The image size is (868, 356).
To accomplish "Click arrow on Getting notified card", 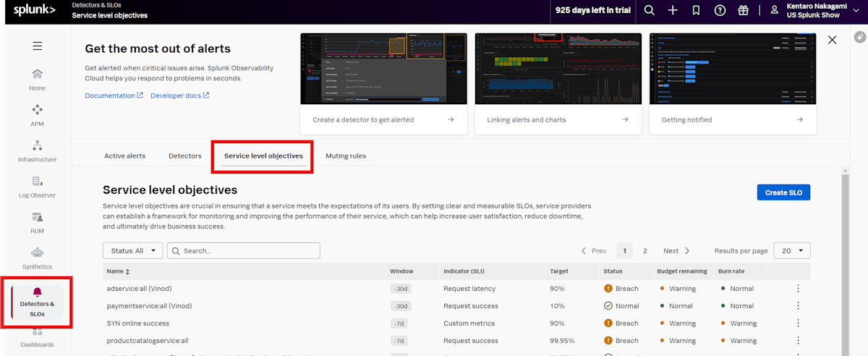I will (x=801, y=119).
